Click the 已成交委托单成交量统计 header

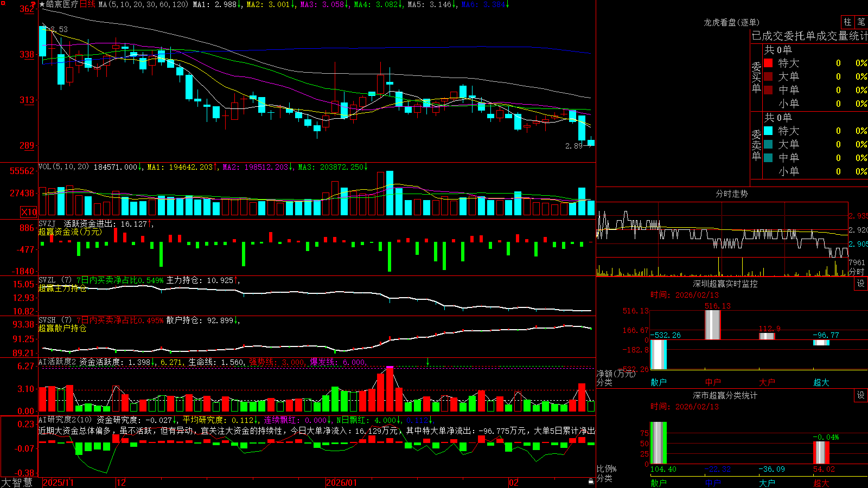[x=809, y=36]
